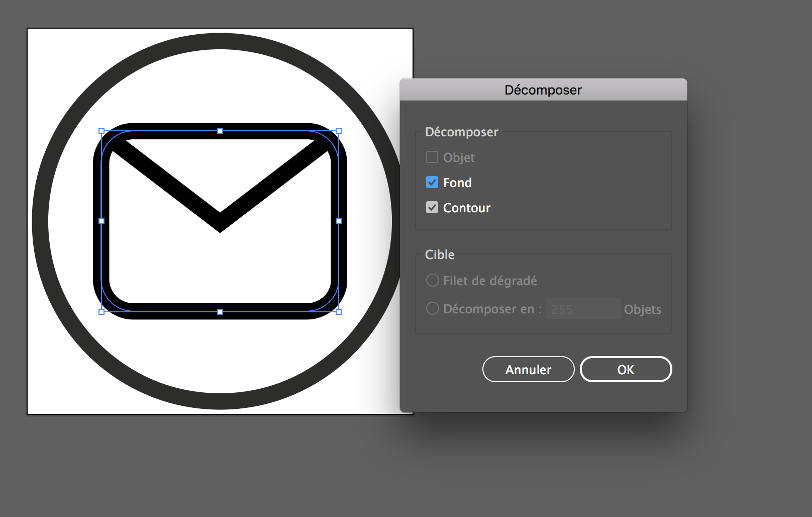This screenshot has height=517, width=812.
Task: Click the Décomposer dialog title bar
Action: coord(543,90)
